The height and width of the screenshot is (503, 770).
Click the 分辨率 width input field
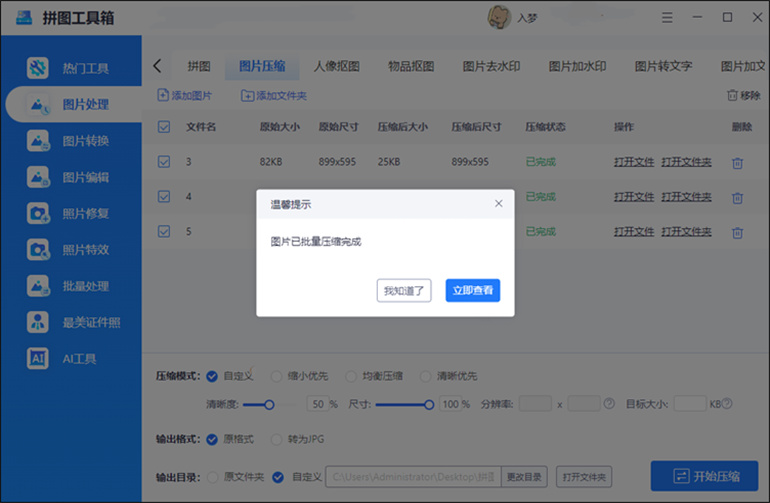click(x=535, y=404)
